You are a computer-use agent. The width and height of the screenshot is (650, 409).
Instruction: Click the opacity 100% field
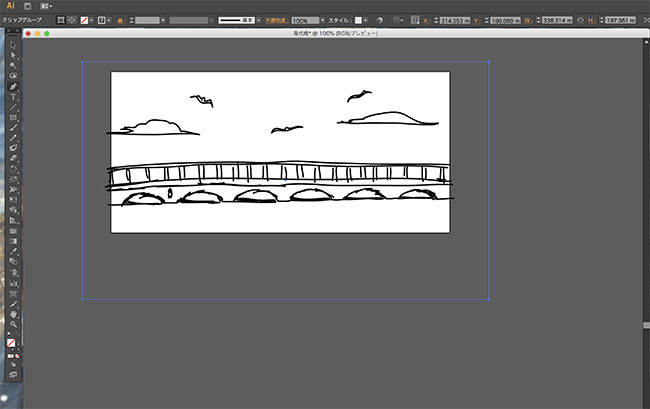pos(305,20)
